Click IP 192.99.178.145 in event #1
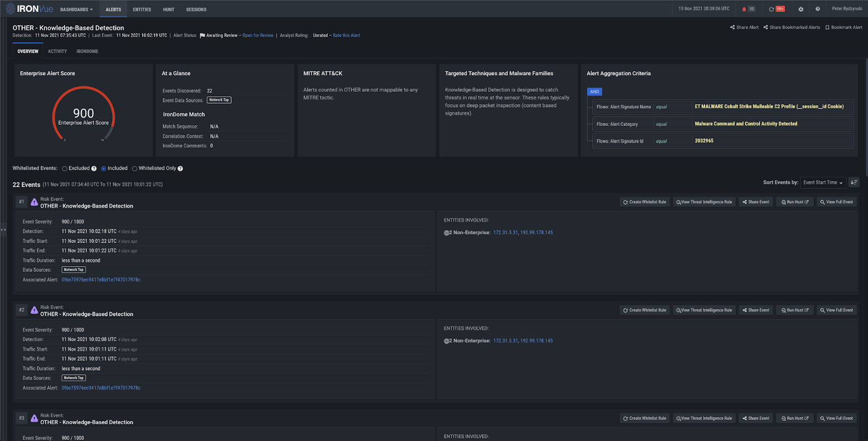Image resolution: width=868 pixels, height=441 pixels. (x=537, y=233)
